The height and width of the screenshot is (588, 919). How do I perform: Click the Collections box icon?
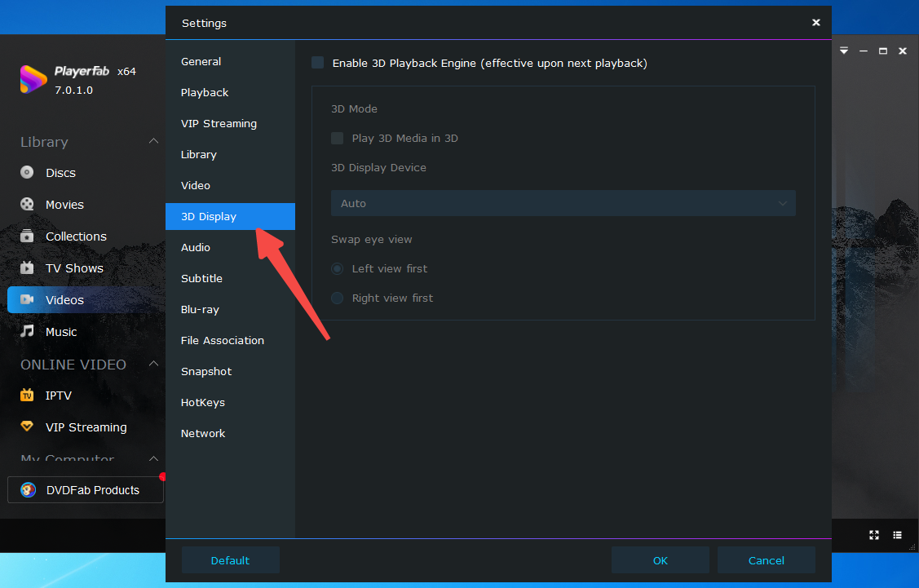27,236
